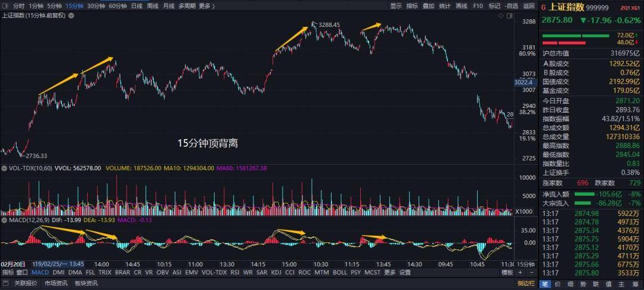The width and height of the screenshot is (644, 290).
Task: Select the EMV indicator tab
Action: coord(191,272)
